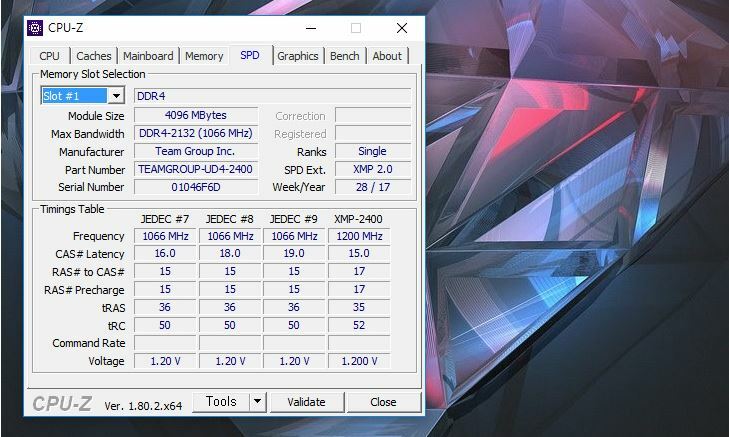Click the JEDEC #7 column header
Image resolution: width=729 pixels, height=437 pixels.
point(165,219)
